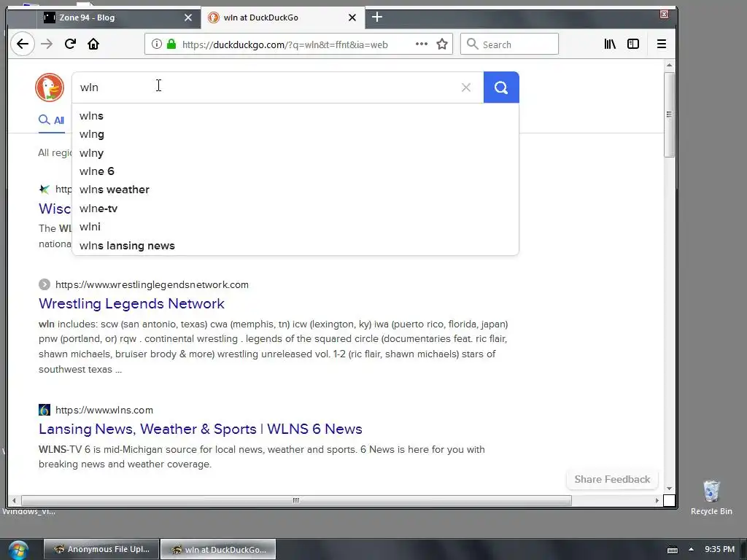This screenshot has height=560, width=747.
Task: Clear the DuckDuckGo search box text
Action: 466,87
